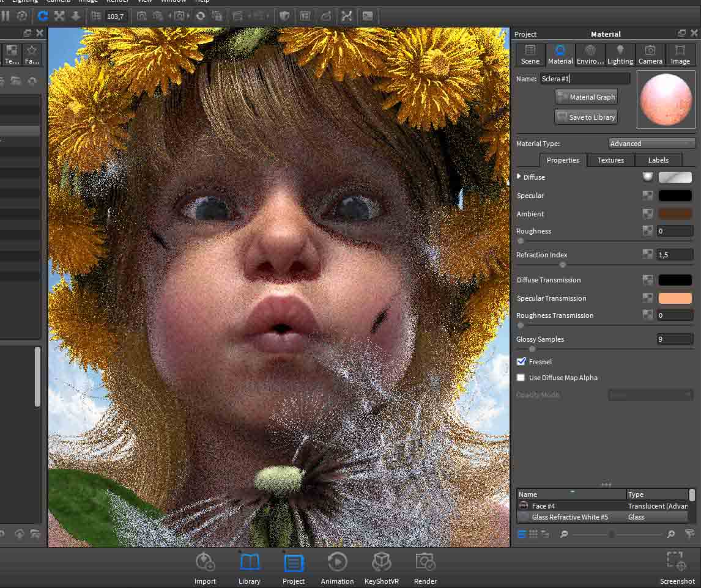Zoom out material list thumbnails
The height and width of the screenshot is (588, 701).
pos(564,534)
